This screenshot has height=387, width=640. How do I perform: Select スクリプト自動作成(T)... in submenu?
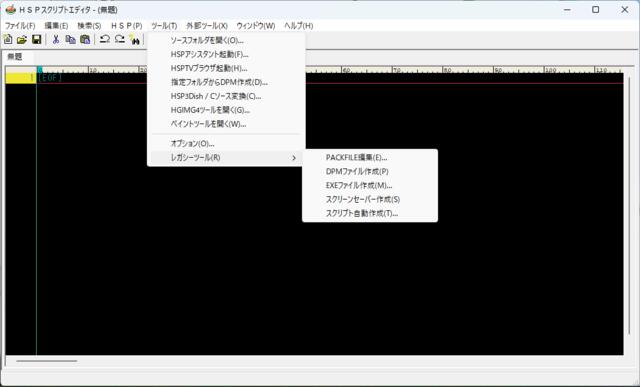click(x=370, y=213)
